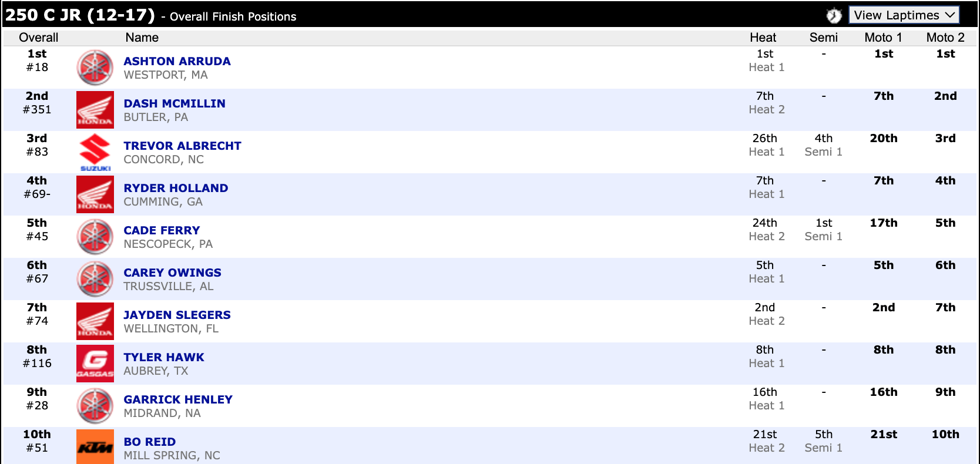Open Garrick Henley's rider page

coord(178,399)
